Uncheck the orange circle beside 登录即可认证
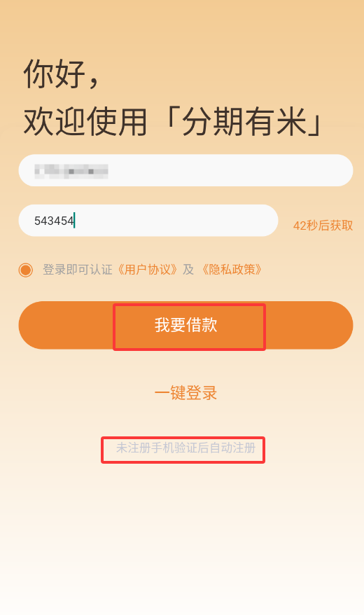Image resolution: width=364 pixels, height=615 pixels. (x=26, y=270)
